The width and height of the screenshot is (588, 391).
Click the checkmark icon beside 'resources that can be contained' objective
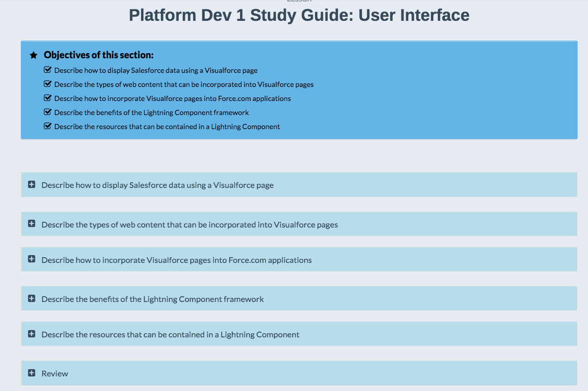[x=47, y=126]
